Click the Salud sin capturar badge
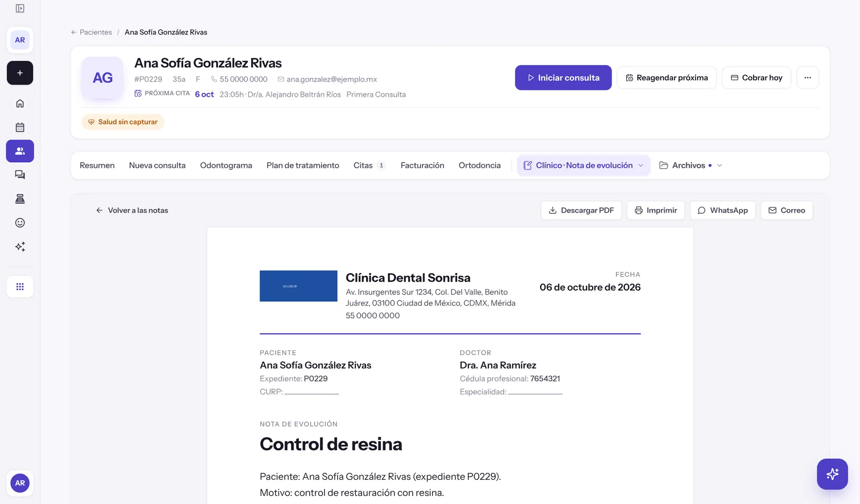The width and height of the screenshot is (860, 504). click(123, 122)
